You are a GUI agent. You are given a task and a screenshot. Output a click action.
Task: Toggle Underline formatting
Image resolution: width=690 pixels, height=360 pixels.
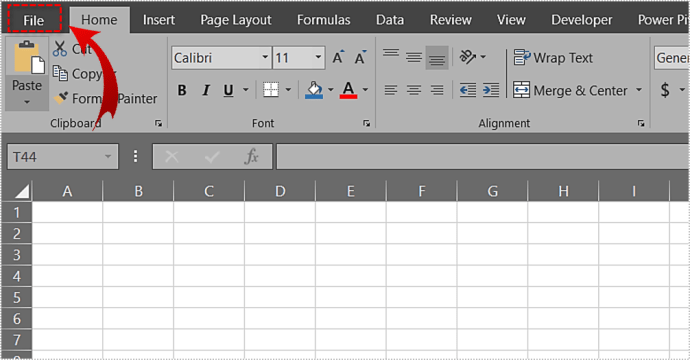coord(228,90)
